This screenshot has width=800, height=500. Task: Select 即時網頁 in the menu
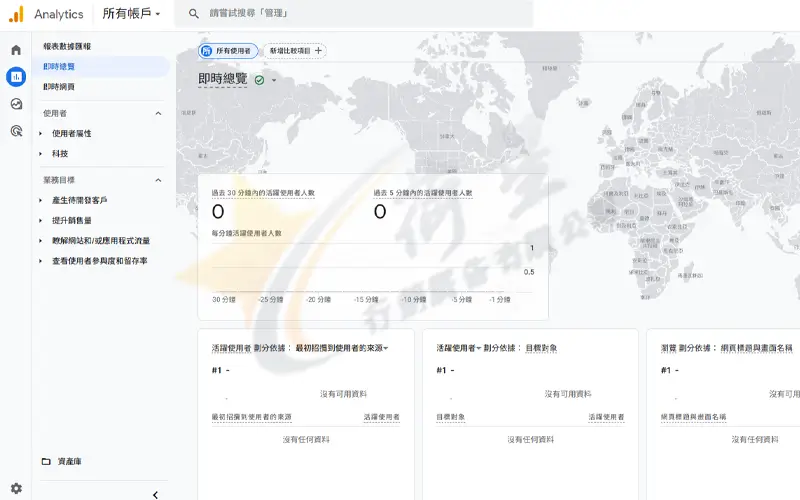coord(59,87)
